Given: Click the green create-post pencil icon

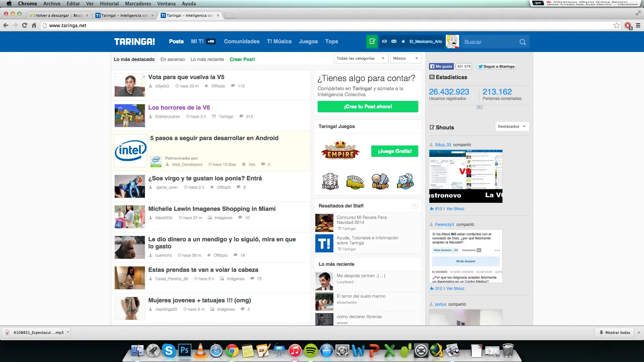Looking at the screenshot, I should (372, 42).
